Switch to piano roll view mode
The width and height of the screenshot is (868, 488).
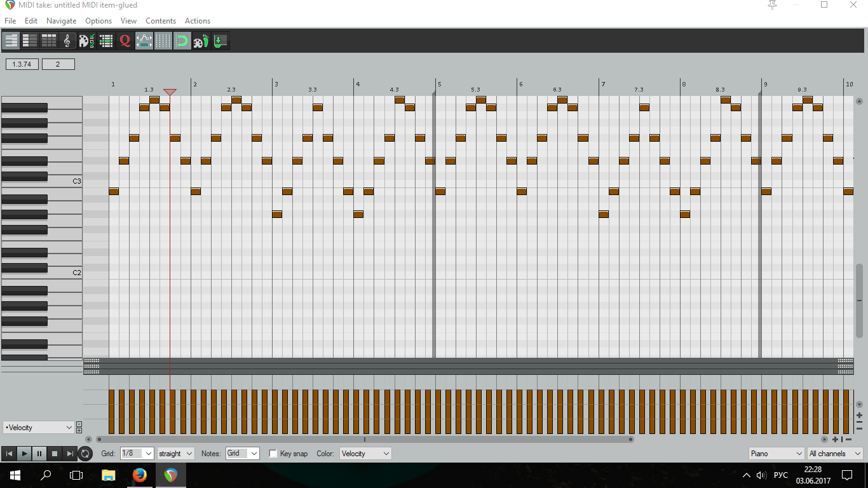pyautogui.click(x=11, y=41)
